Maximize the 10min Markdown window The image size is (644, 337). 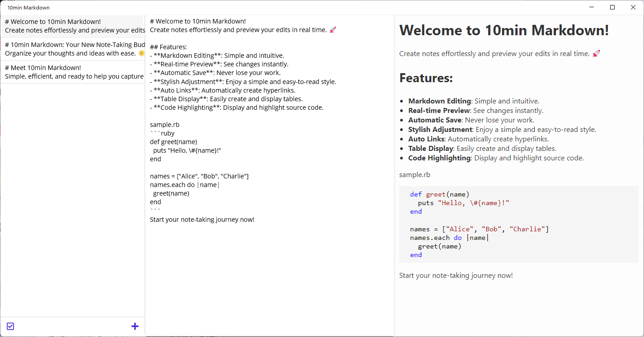tap(612, 7)
